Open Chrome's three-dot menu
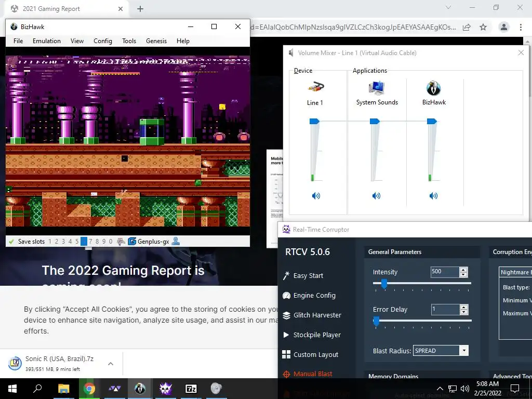 [521, 27]
